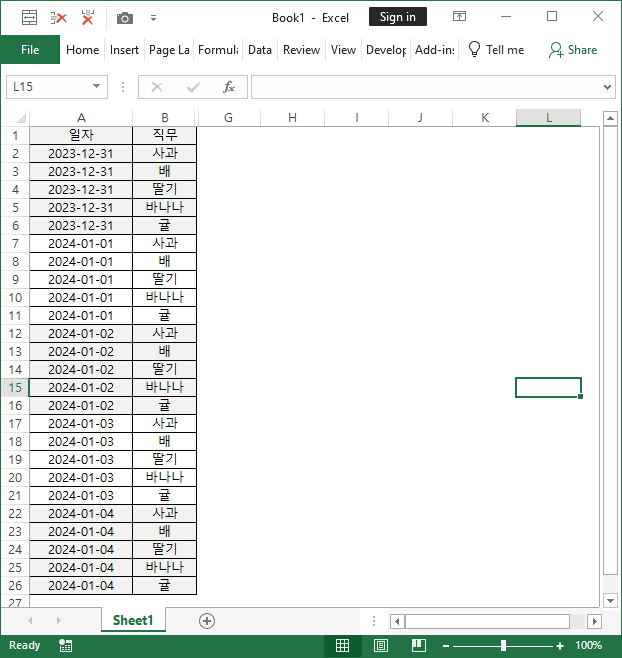
Task: Switch to the Data tab
Action: coord(260,50)
